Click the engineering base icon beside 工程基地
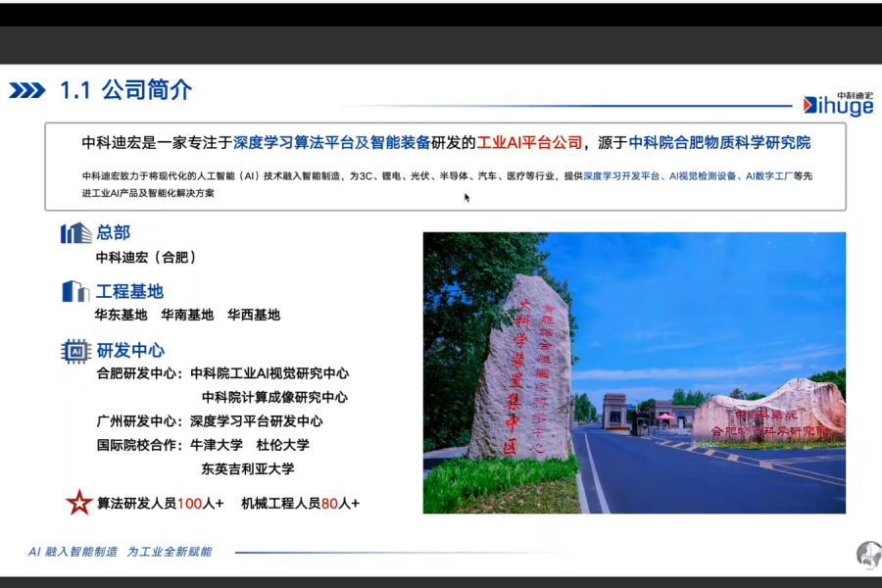 (x=75, y=291)
